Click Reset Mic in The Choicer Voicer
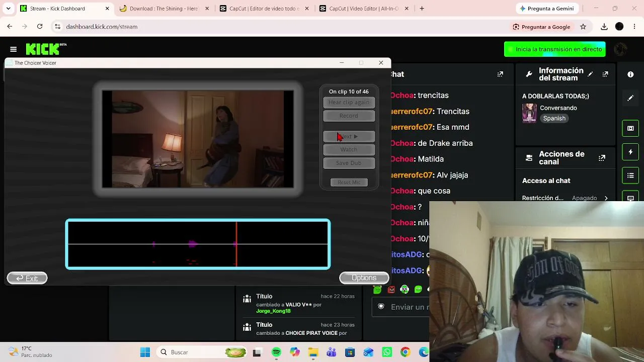Image resolution: width=644 pixels, height=362 pixels. [349, 183]
